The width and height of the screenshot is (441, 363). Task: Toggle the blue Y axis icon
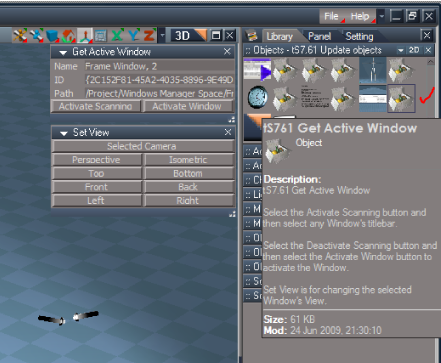click(134, 35)
